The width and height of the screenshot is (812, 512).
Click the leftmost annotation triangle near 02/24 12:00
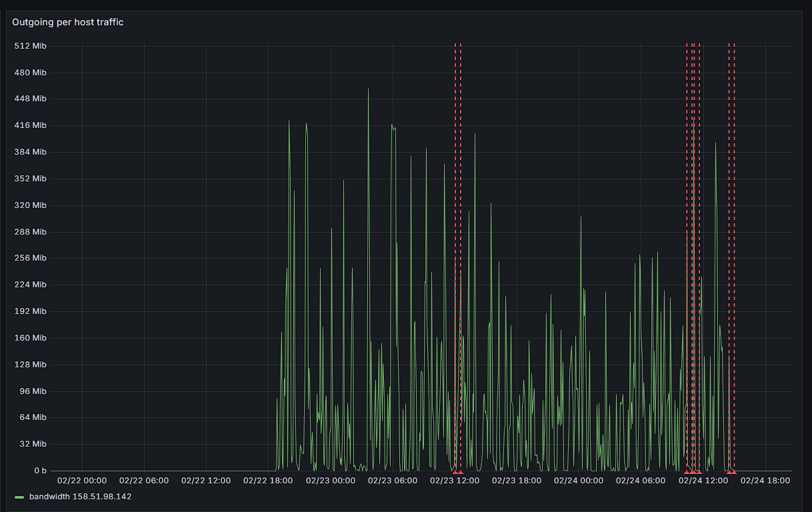click(687, 473)
